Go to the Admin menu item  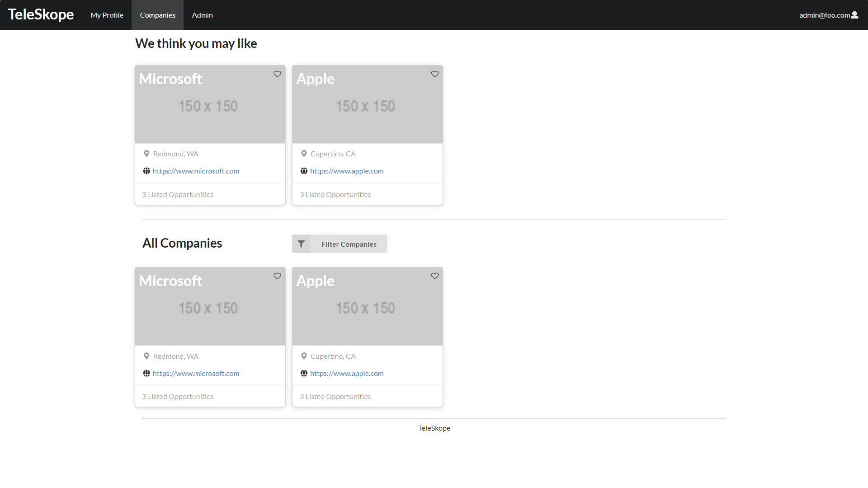click(x=202, y=15)
